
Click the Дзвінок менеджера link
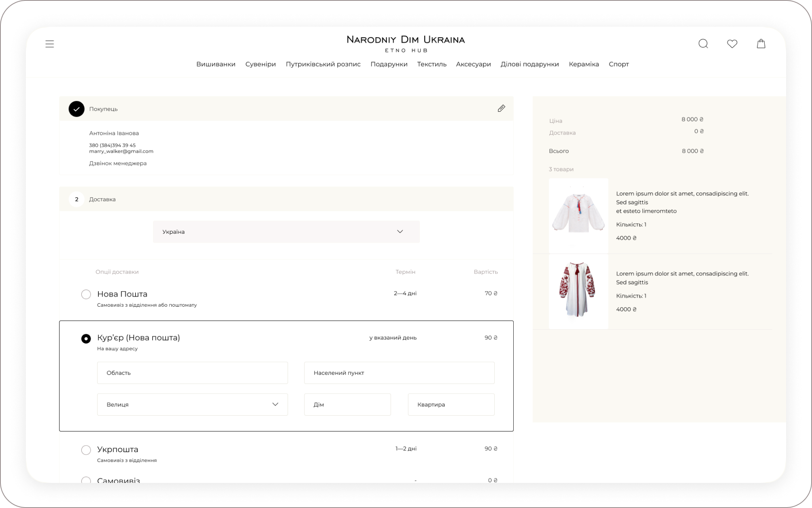[x=118, y=163]
